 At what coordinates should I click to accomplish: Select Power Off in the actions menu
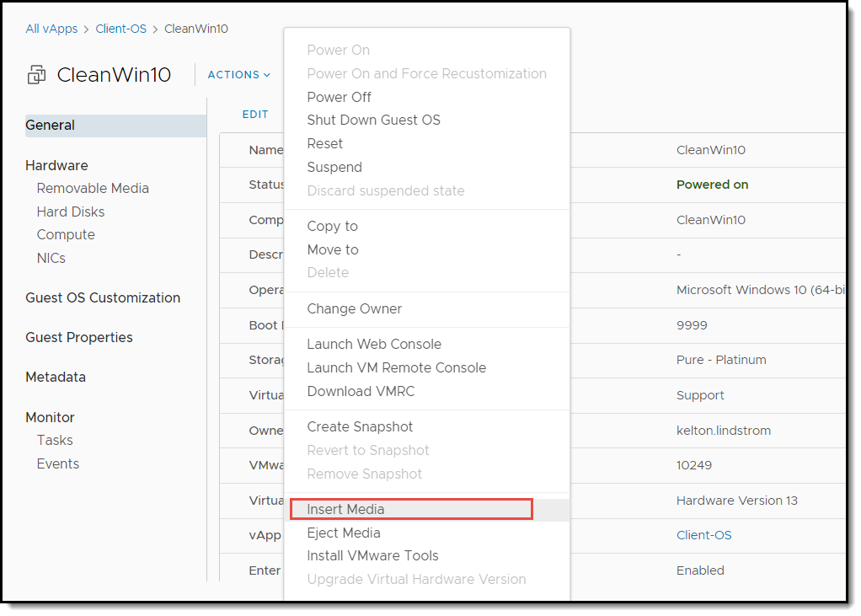339,97
